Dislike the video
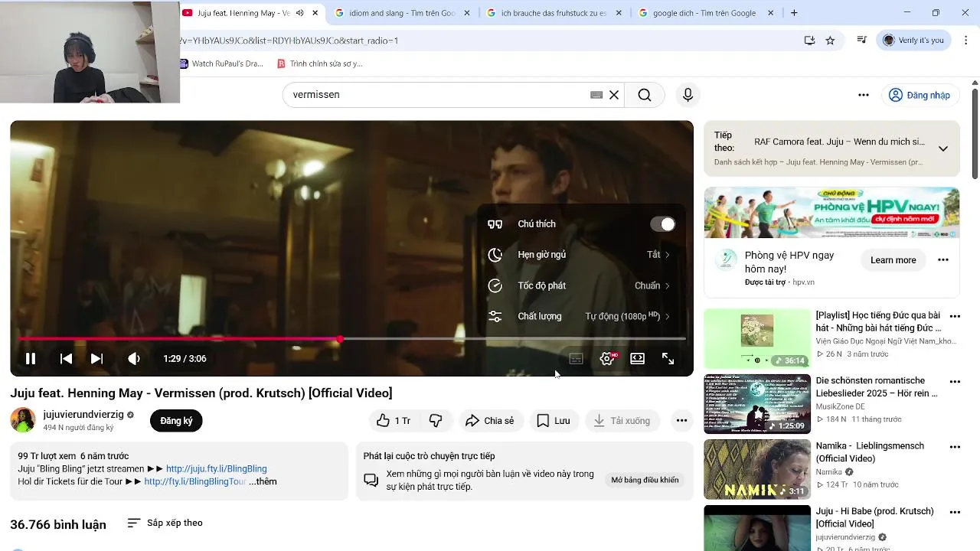The image size is (980, 551). (x=436, y=421)
